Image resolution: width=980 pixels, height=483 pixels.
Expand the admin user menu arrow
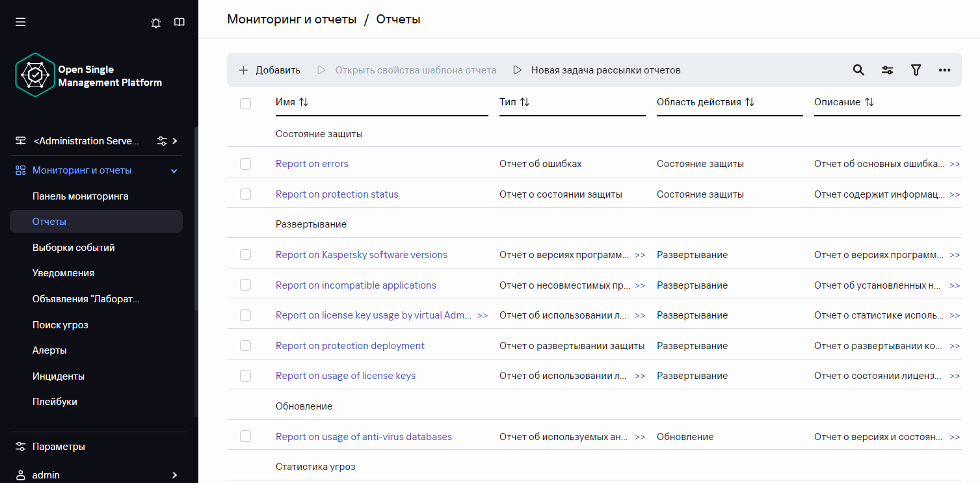174,475
